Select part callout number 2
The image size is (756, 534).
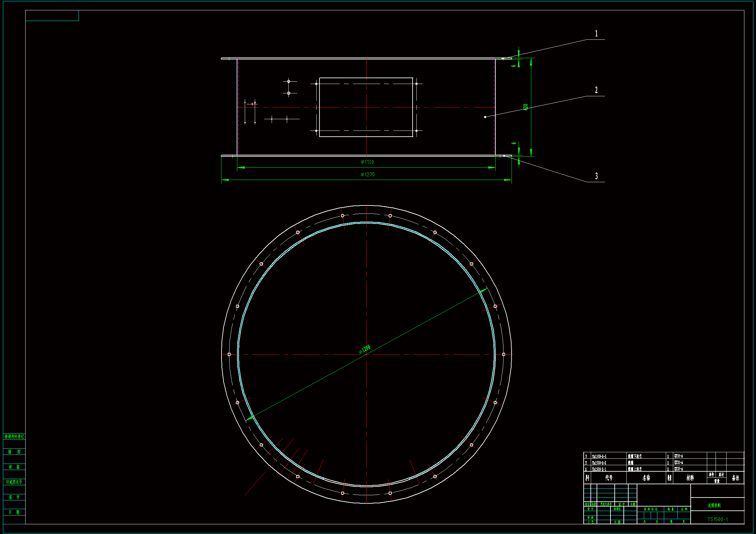596,90
